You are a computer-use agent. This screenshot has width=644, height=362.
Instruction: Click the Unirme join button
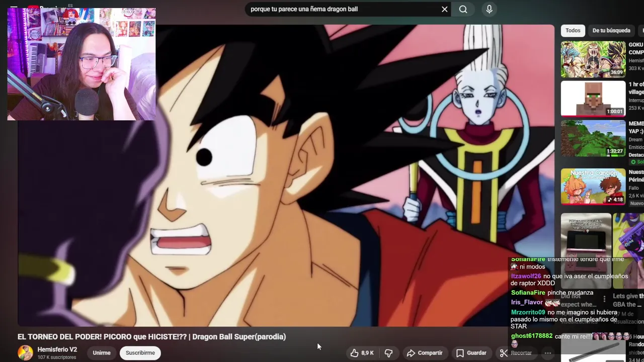click(102, 353)
